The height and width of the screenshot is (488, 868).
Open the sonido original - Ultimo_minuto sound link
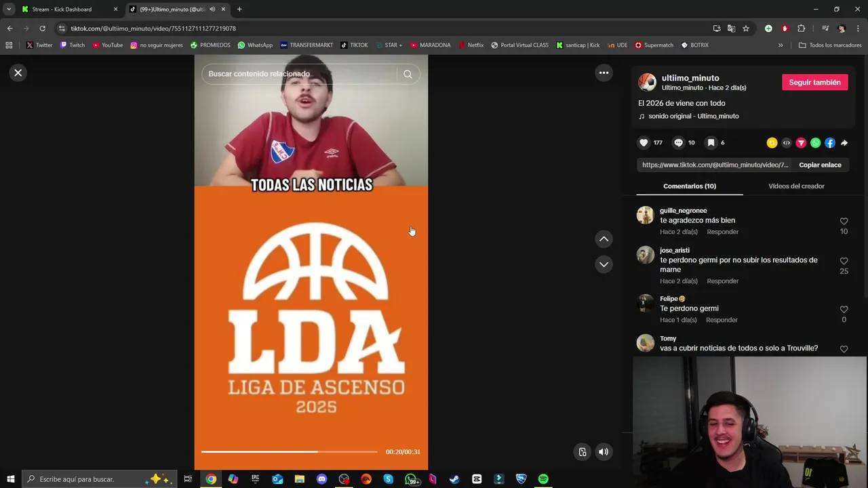click(693, 116)
